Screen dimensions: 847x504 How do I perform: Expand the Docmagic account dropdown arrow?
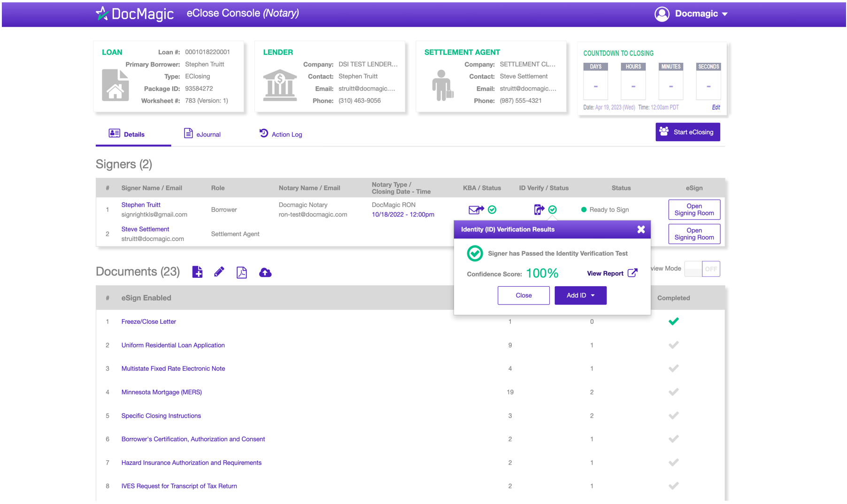[x=725, y=14]
